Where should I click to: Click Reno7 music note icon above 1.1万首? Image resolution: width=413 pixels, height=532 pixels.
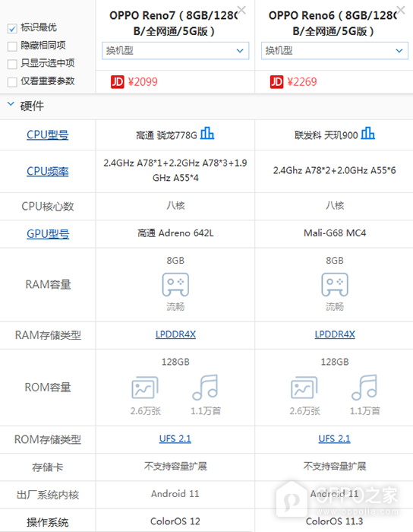(205, 387)
